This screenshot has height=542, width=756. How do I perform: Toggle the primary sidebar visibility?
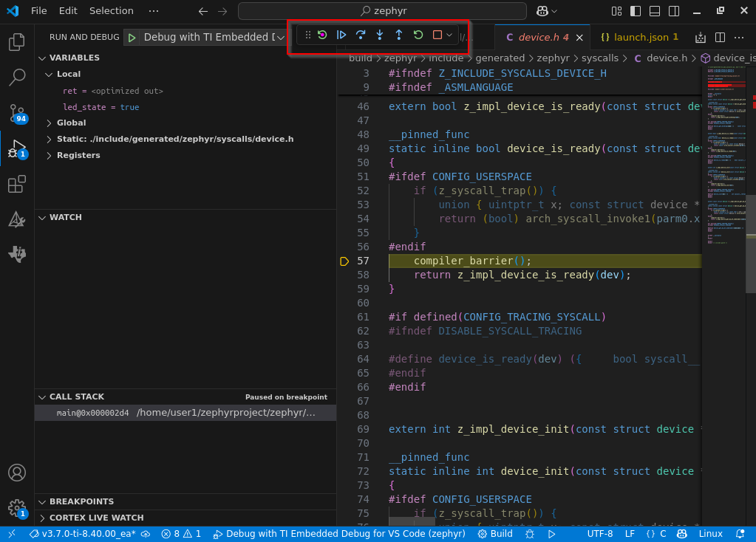[636, 10]
